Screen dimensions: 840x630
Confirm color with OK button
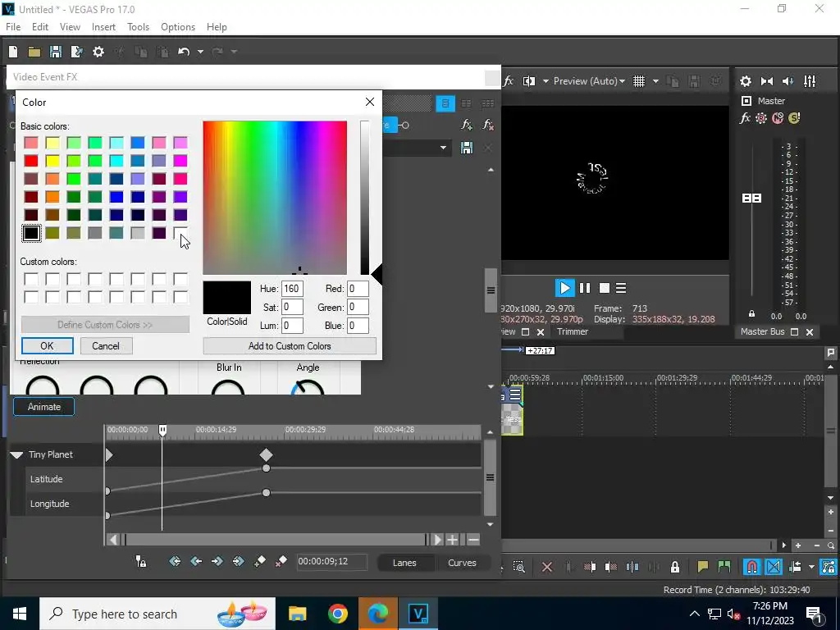pos(47,346)
